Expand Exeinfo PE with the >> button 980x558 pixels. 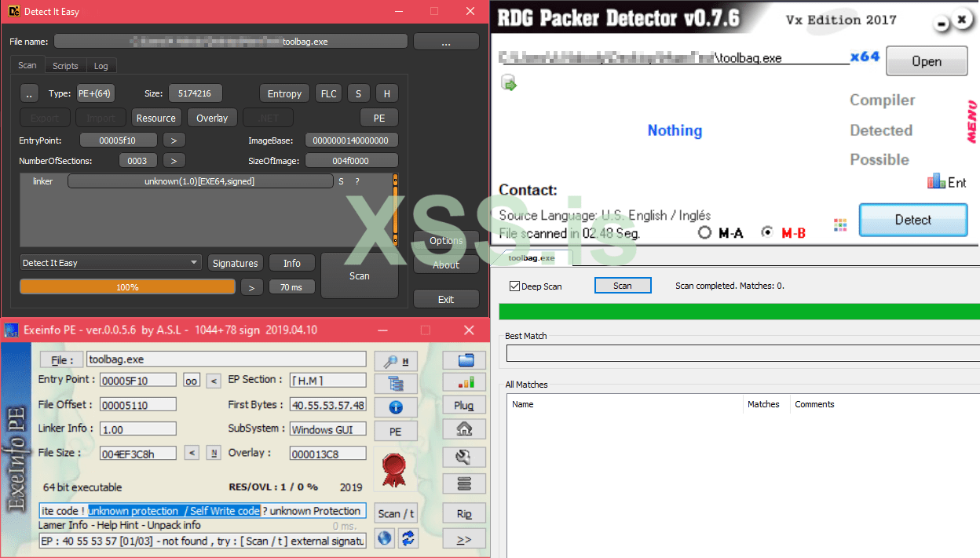click(x=464, y=538)
